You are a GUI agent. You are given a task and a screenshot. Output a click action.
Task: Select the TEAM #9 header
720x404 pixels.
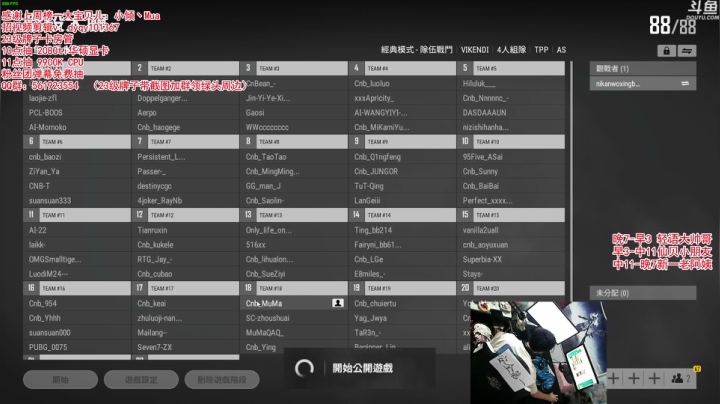(x=402, y=142)
